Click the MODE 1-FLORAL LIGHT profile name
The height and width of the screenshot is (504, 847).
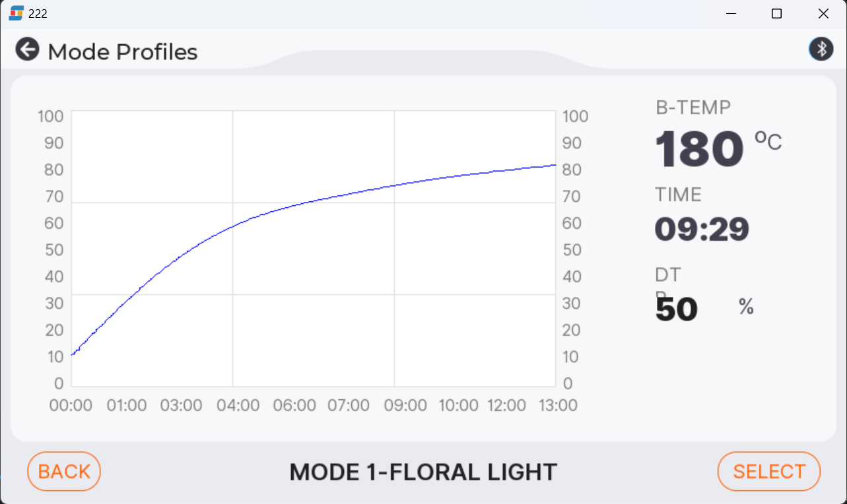[x=423, y=472]
